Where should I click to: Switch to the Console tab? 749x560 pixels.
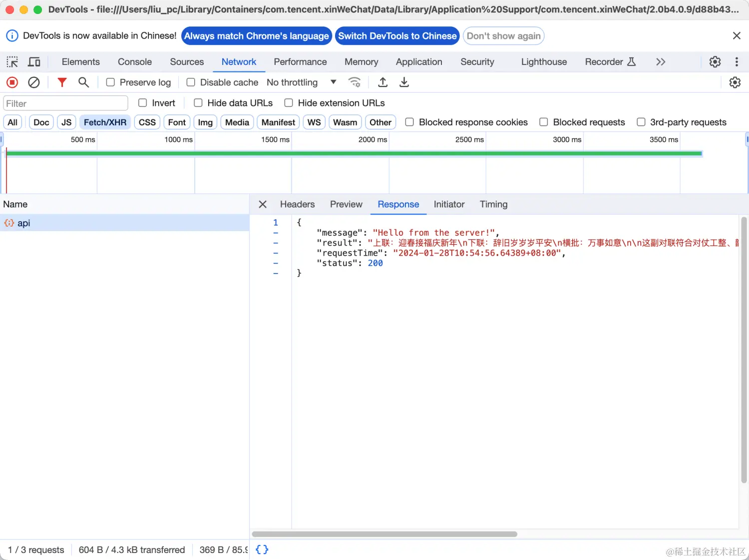tap(135, 62)
